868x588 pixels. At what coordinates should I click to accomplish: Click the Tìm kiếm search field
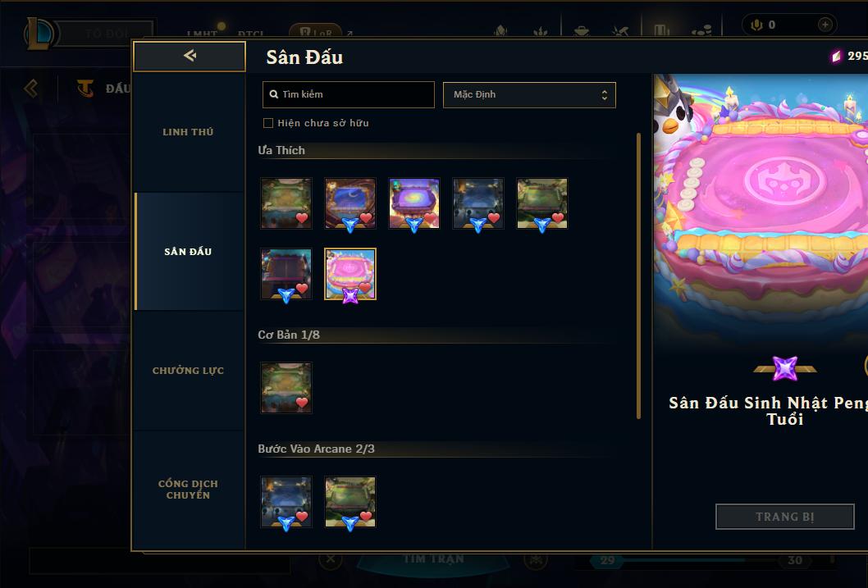348,94
